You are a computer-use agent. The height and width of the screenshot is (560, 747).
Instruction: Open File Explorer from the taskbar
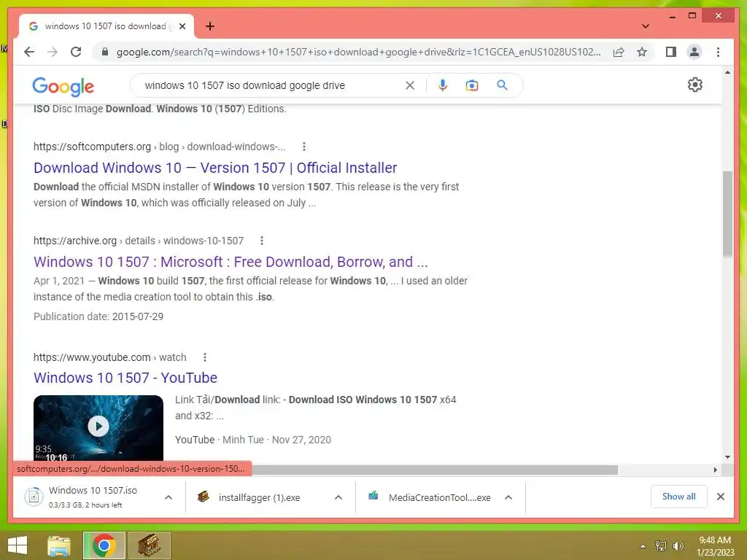click(x=59, y=545)
